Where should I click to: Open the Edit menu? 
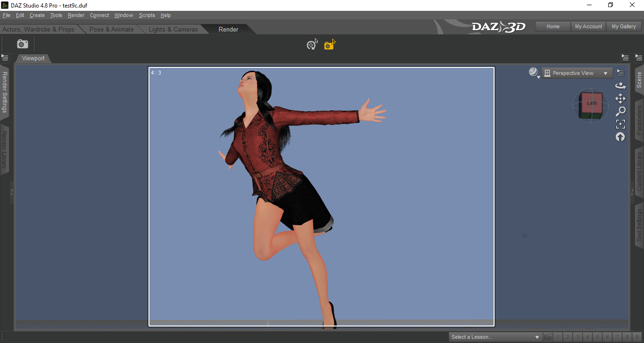point(20,15)
